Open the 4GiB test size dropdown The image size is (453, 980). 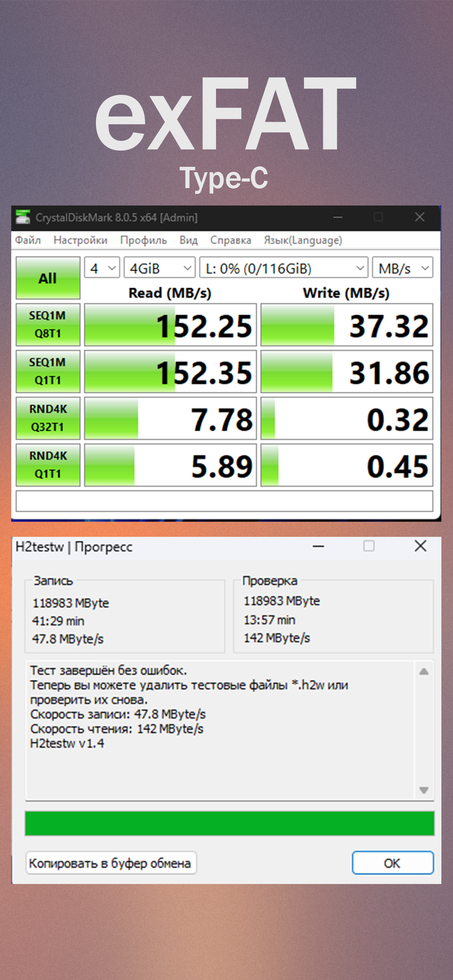pyautogui.click(x=159, y=268)
